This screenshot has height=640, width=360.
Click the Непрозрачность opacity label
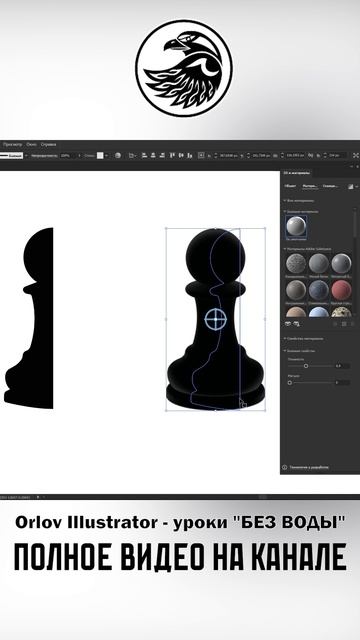pos(44,156)
